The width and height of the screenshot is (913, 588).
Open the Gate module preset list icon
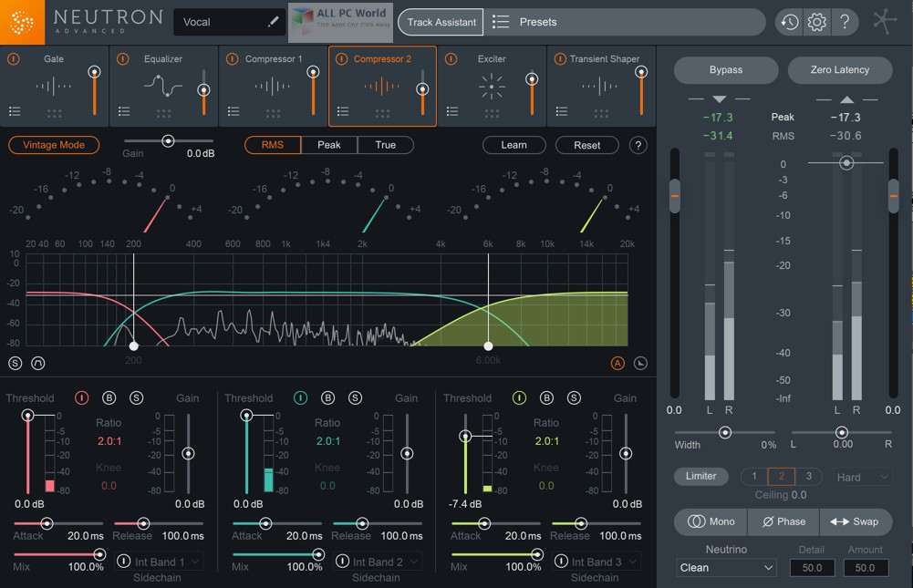click(15, 111)
